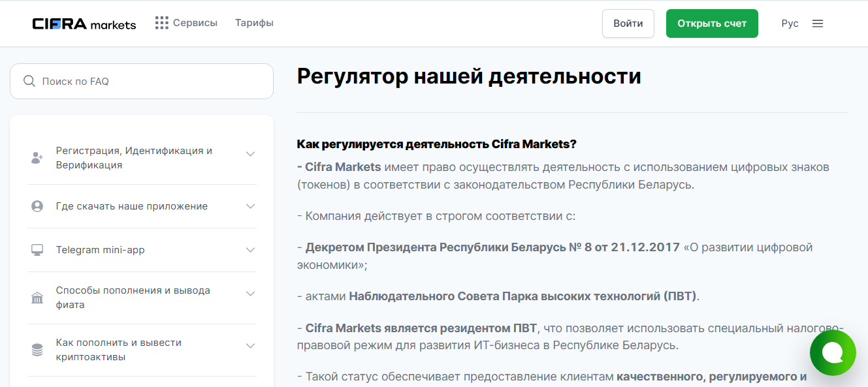Click the user icon next to 'Где скачать наше приложение'
868x387 pixels.
[x=37, y=206]
